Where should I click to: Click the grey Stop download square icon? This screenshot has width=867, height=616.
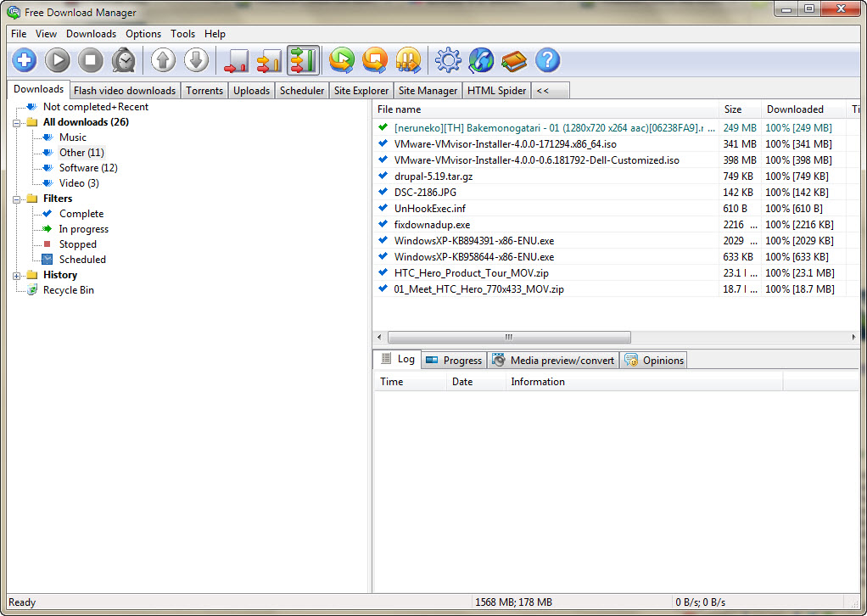[x=91, y=59]
